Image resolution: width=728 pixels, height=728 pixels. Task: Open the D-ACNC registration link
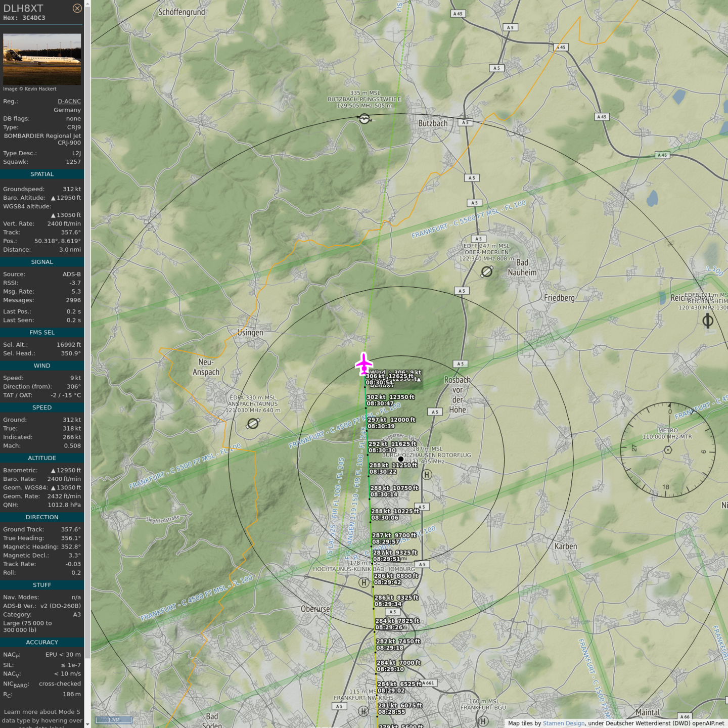click(69, 101)
